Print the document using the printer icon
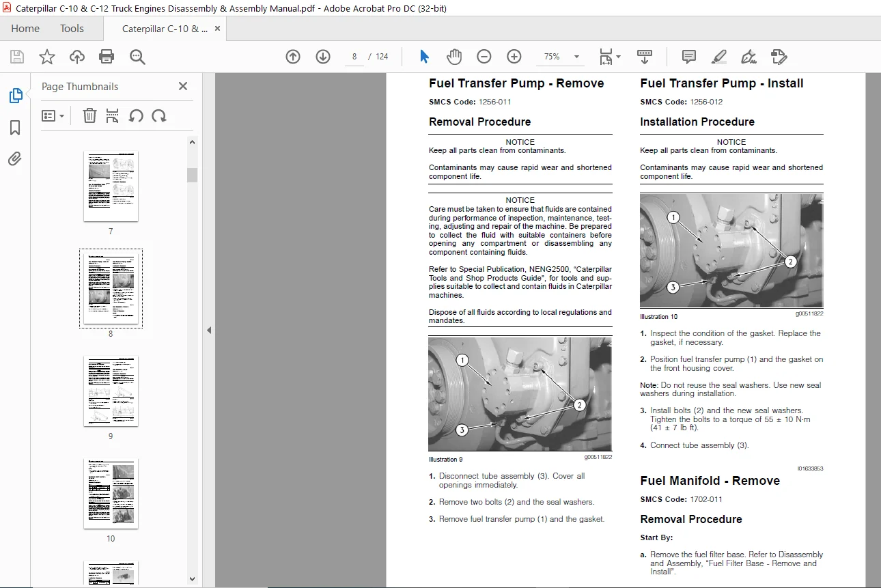The image size is (881, 588). (107, 57)
